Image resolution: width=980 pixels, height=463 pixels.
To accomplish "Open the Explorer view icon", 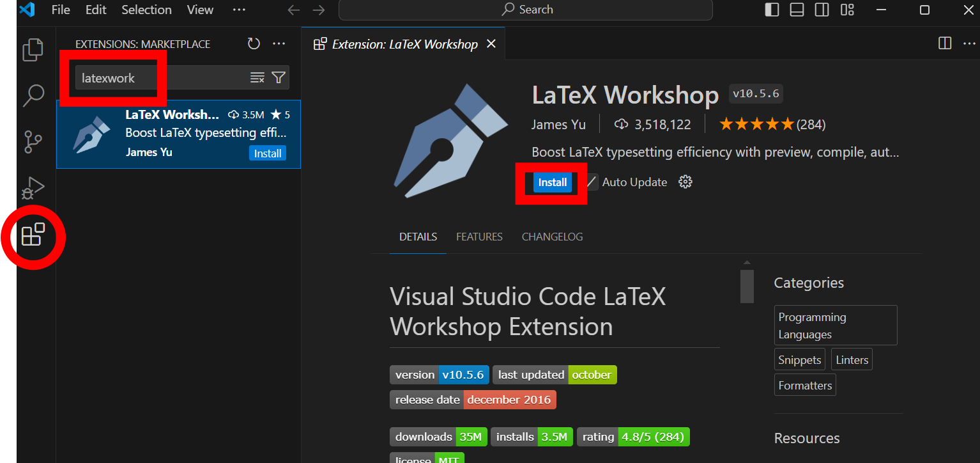I will click(x=33, y=50).
